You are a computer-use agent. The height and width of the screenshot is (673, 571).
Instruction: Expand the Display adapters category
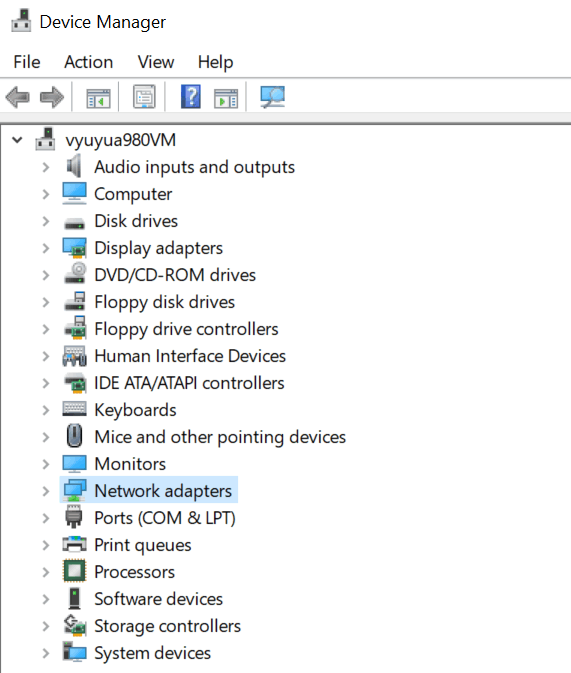click(x=46, y=248)
